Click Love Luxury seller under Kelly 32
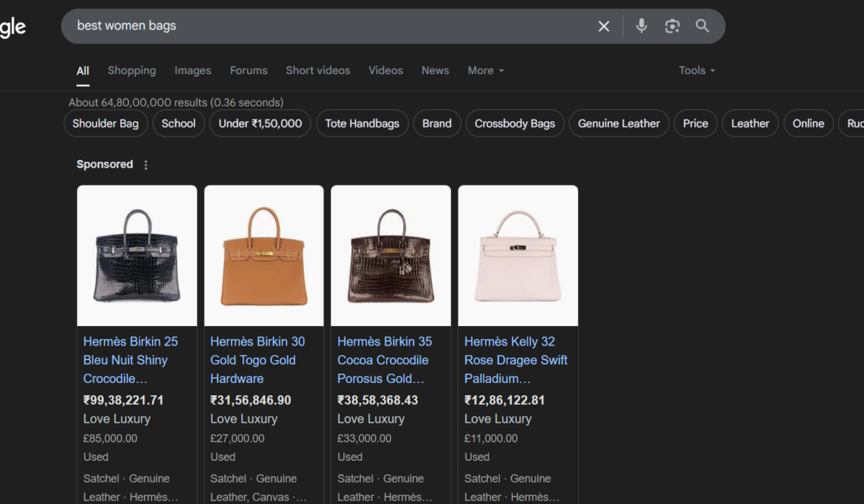The height and width of the screenshot is (504, 864). [x=498, y=419]
